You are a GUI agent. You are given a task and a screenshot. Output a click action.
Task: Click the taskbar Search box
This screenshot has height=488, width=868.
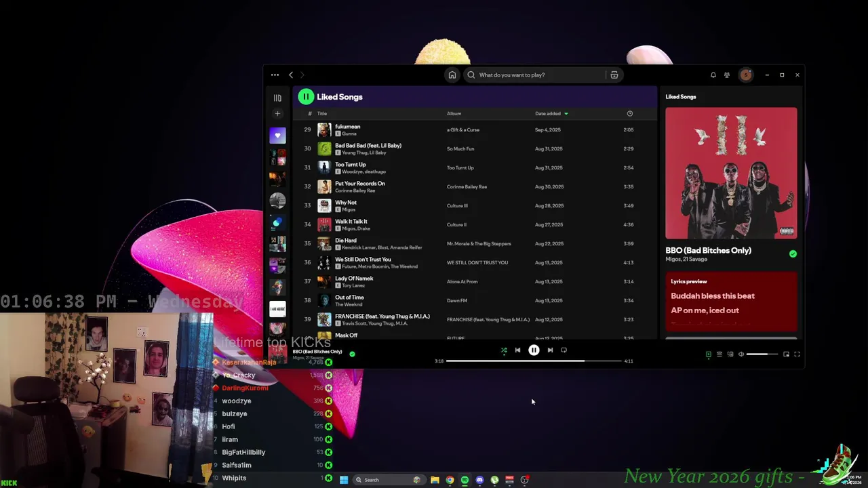[389, 480]
